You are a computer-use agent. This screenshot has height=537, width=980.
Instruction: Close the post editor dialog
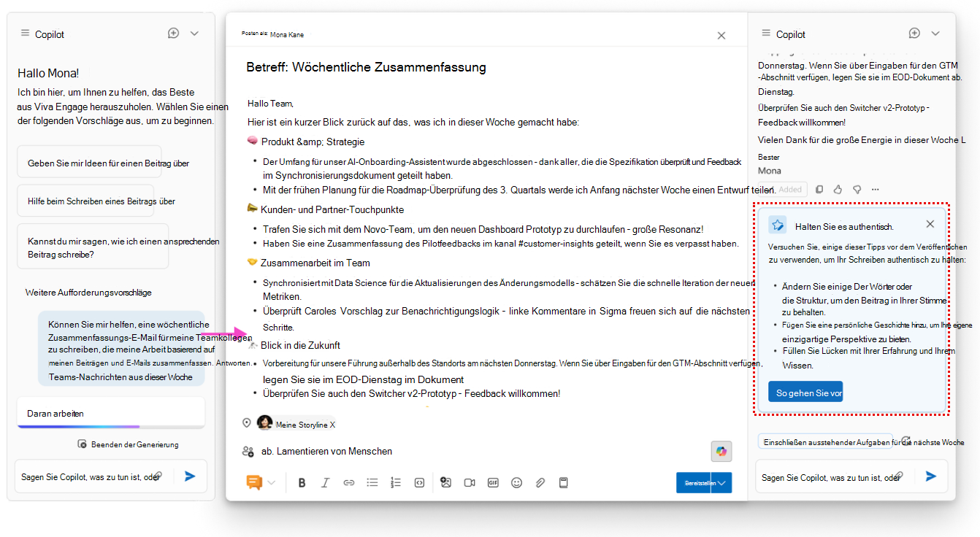[x=721, y=36]
